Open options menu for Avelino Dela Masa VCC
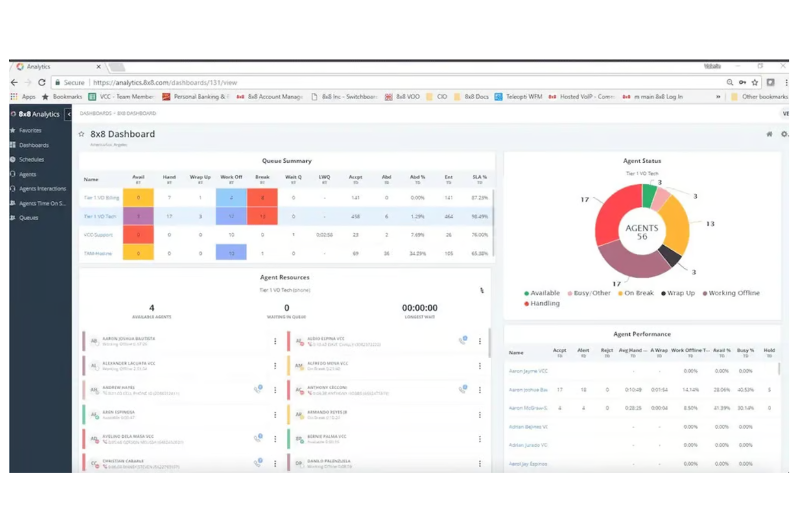Image resolution: width=798 pixels, height=532 pixels. point(275,439)
